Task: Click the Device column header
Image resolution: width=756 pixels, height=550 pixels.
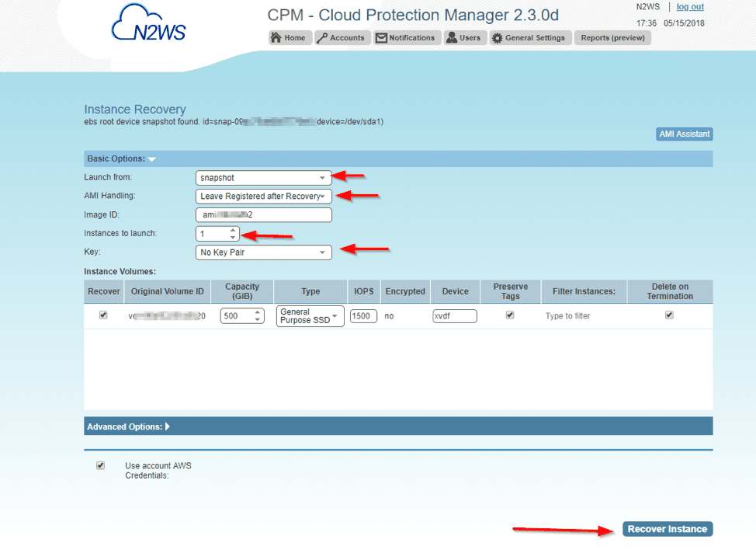Action: tap(455, 291)
